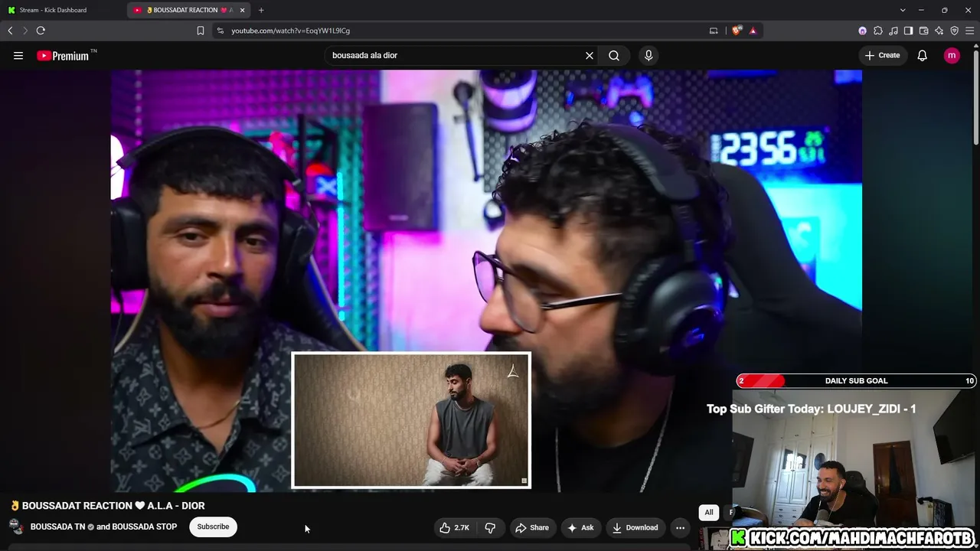The width and height of the screenshot is (980, 551).
Task: Close the BOUSSADAT REACTION tab
Action: point(243,10)
